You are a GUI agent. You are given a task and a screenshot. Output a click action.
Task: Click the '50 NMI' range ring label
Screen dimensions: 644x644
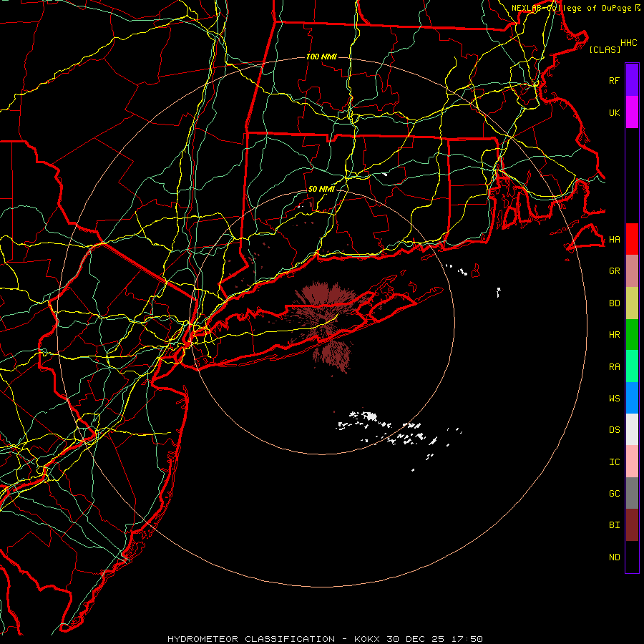click(321, 189)
